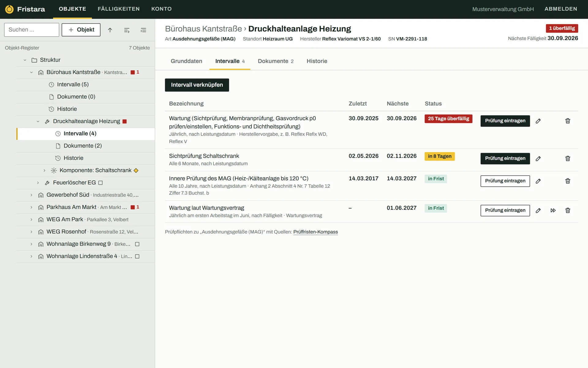
Task: Collapse the Struktur folder
Action: (x=25, y=60)
